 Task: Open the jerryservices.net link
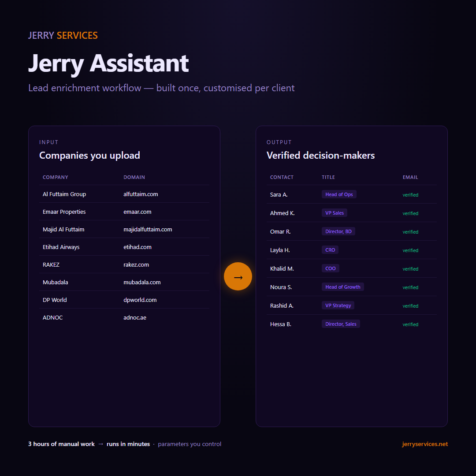point(425,444)
